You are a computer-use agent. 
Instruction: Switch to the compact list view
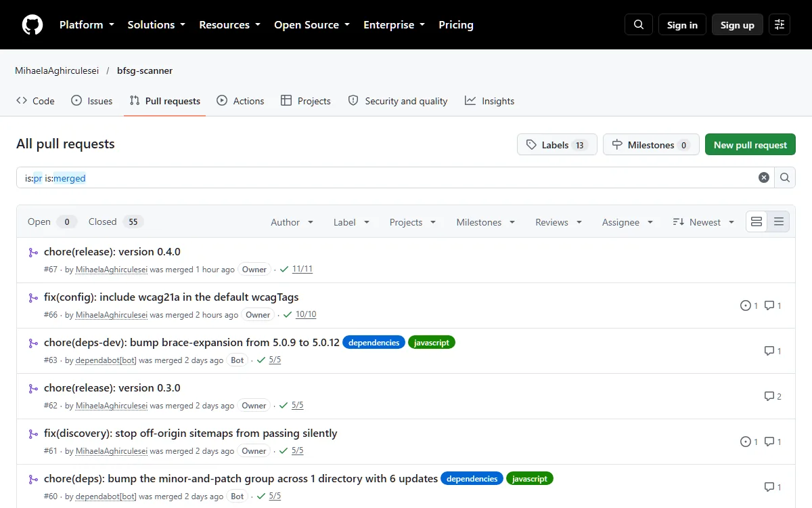(779, 221)
